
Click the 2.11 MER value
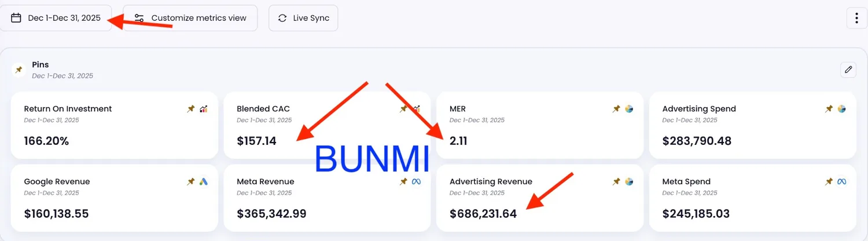459,141
